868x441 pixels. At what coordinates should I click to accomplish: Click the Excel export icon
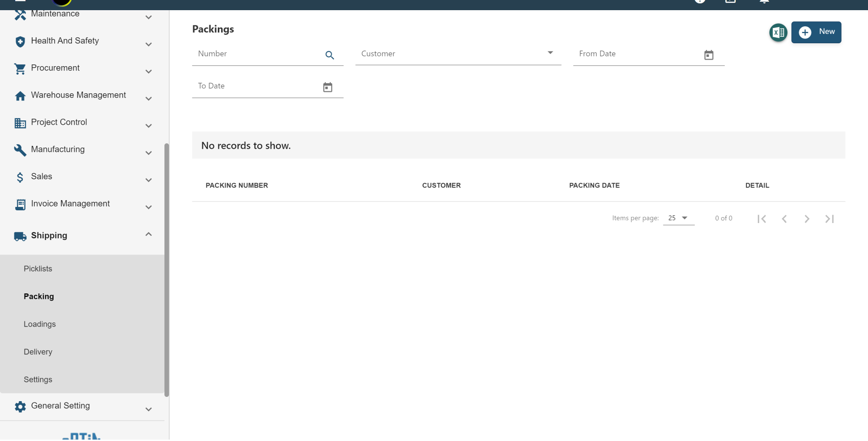778,32
